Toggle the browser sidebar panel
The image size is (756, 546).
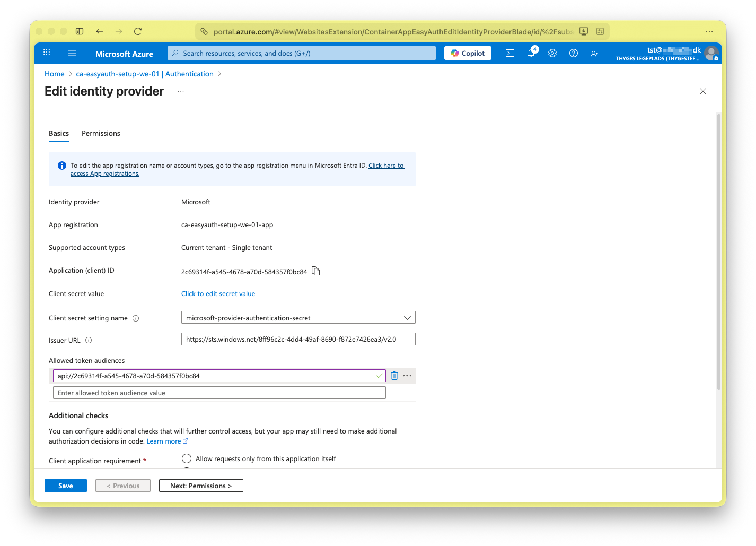click(80, 31)
